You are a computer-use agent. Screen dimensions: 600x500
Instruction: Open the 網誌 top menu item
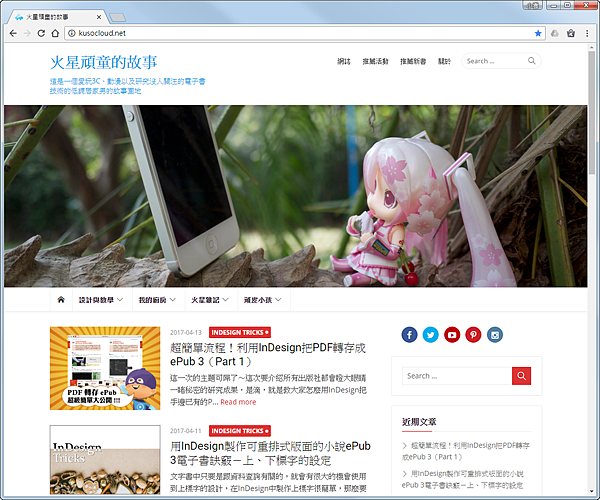pos(344,61)
